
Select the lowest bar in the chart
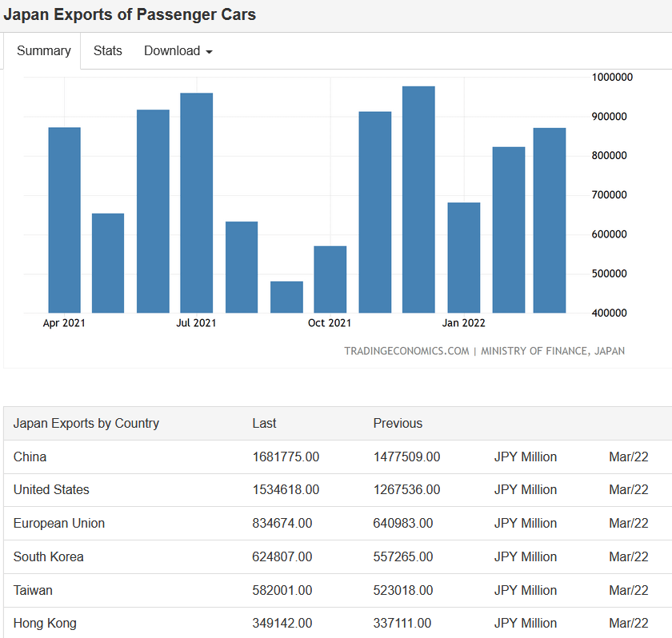coord(286,297)
